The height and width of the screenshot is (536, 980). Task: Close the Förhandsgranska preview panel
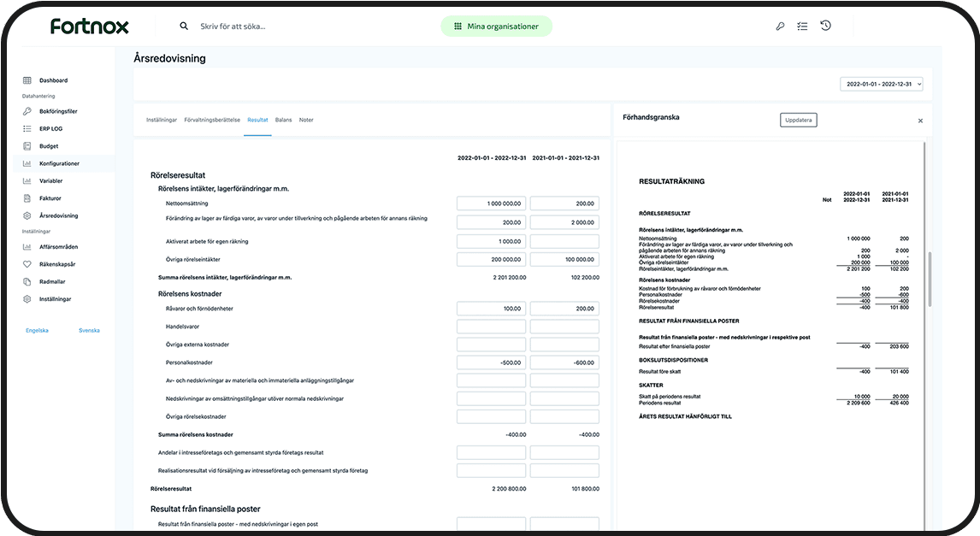click(x=920, y=121)
